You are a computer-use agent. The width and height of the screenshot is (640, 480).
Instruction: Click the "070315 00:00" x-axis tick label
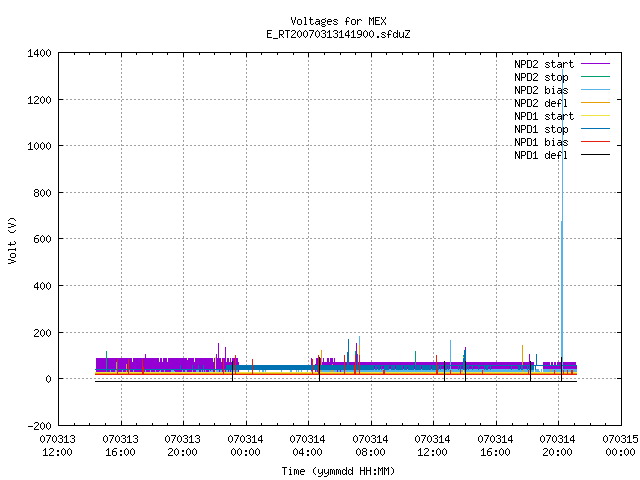click(620, 446)
